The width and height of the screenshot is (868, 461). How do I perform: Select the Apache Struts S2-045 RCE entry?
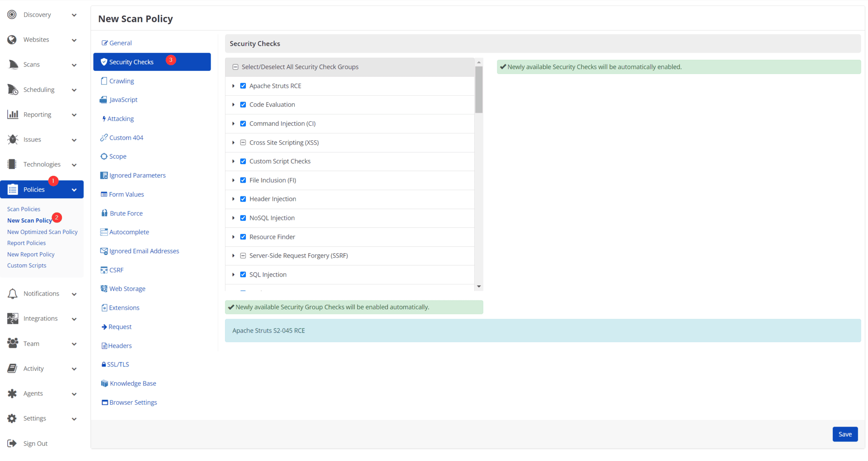[x=268, y=330]
